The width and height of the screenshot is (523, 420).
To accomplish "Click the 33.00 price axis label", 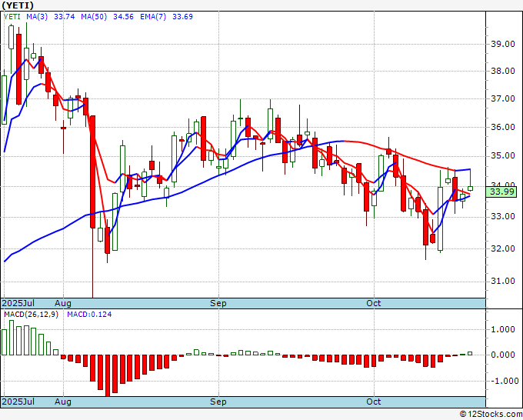I will [x=503, y=216].
